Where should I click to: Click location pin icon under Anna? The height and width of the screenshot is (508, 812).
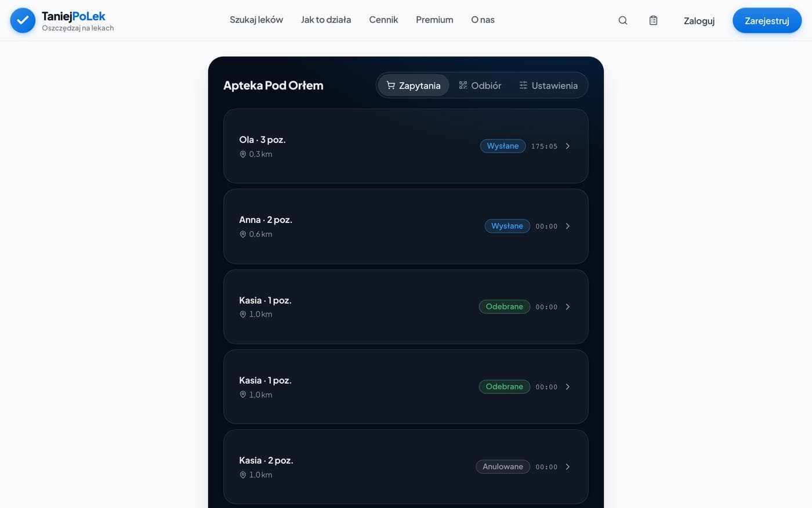[243, 235]
